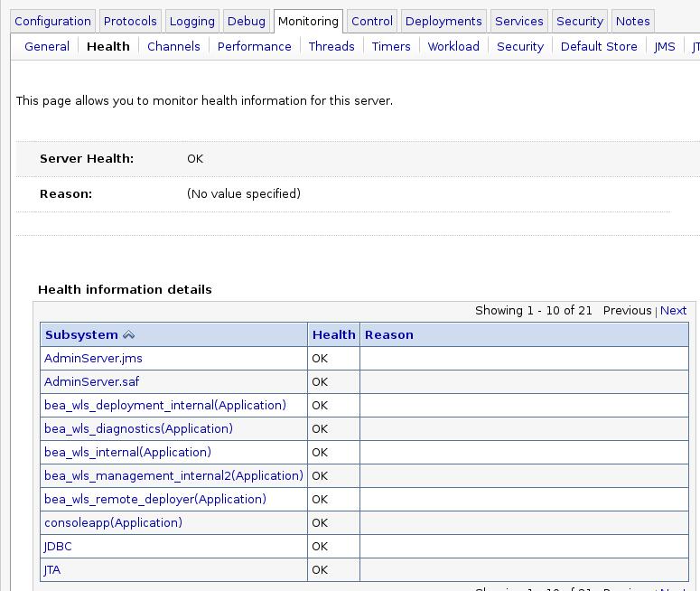Open the JDBC subsystem link

[x=58, y=547]
